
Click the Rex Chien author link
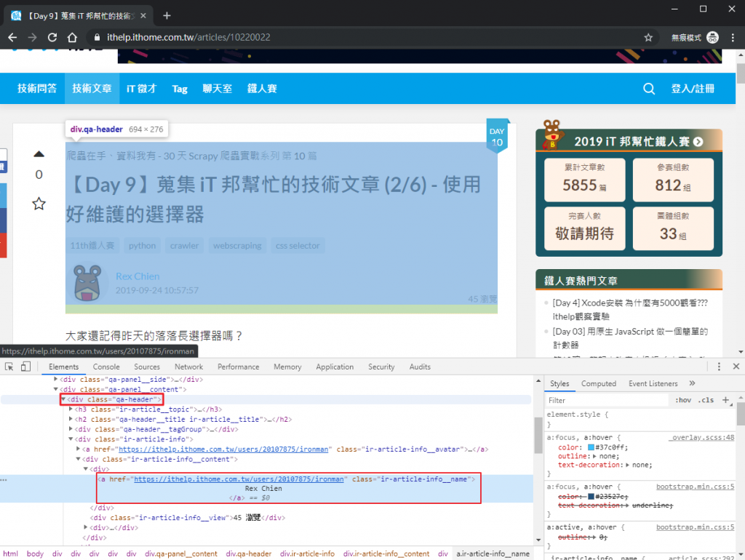coord(138,276)
